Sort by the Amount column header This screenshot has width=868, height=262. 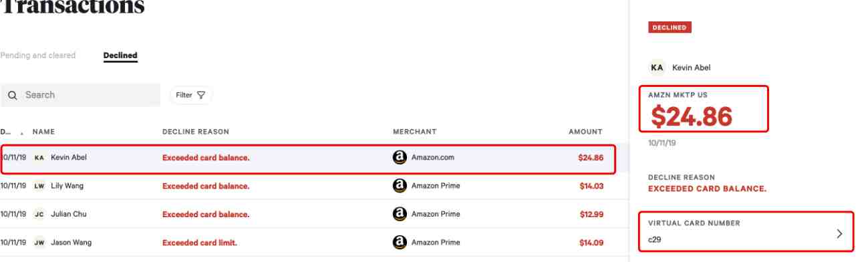(x=585, y=132)
